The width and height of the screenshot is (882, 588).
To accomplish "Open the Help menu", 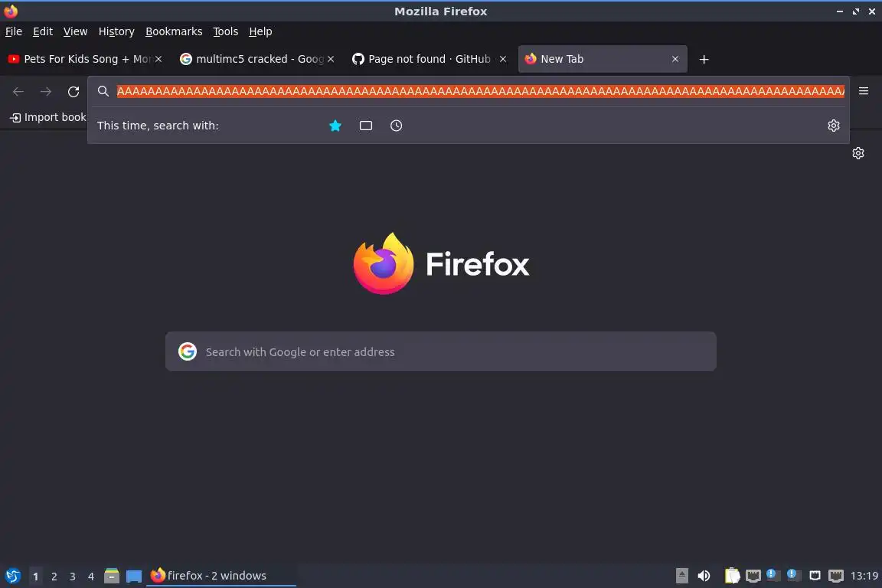I will tap(260, 31).
